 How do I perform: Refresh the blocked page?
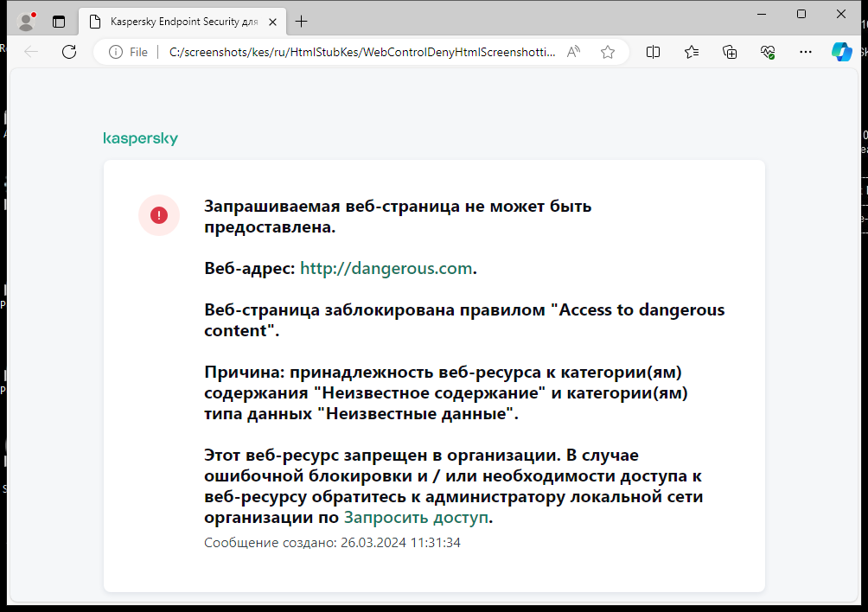[x=69, y=52]
